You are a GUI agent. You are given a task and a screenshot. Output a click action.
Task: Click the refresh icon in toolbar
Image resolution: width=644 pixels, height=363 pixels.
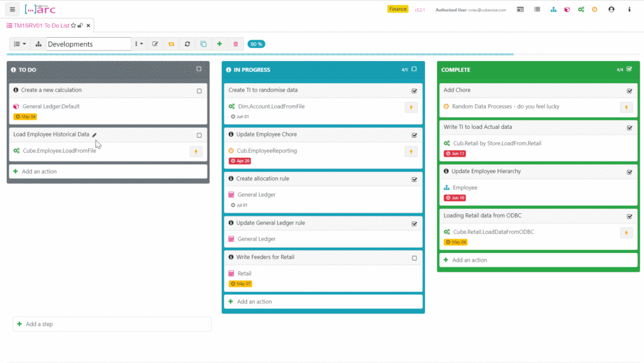187,44
